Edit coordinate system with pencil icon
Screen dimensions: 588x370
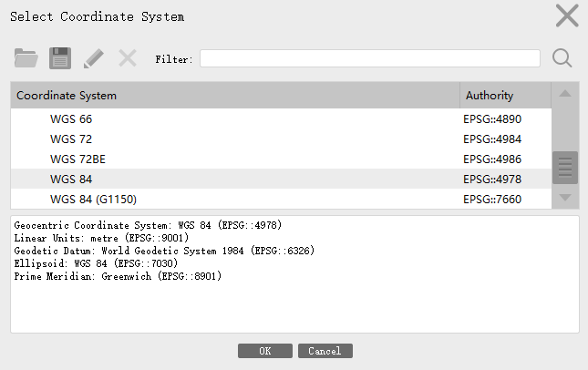pyautogui.click(x=93, y=58)
